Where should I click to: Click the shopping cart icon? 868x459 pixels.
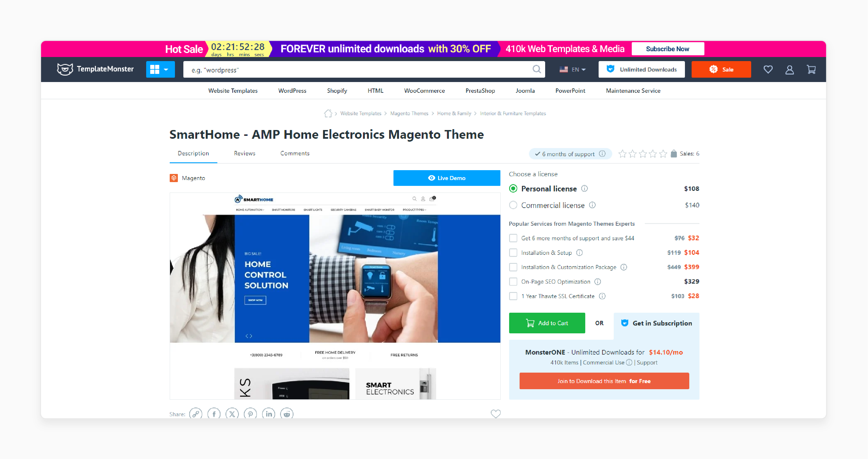[x=811, y=70]
